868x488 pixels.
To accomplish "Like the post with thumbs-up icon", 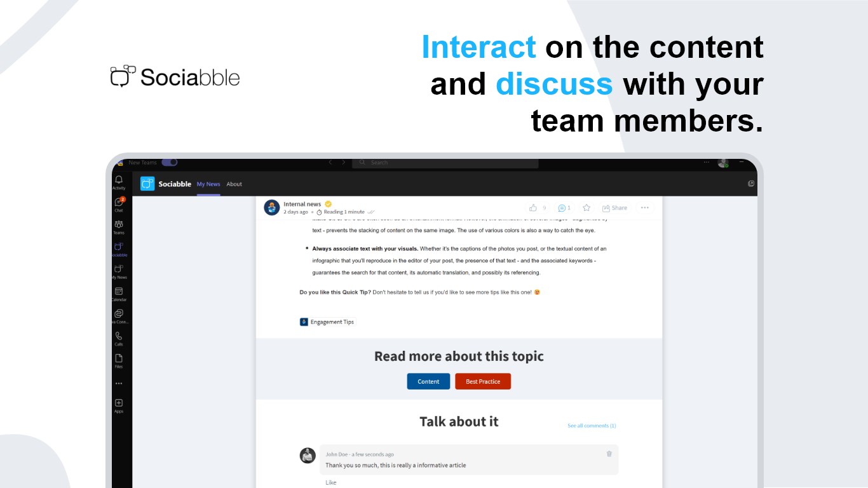I will coord(533,208).
